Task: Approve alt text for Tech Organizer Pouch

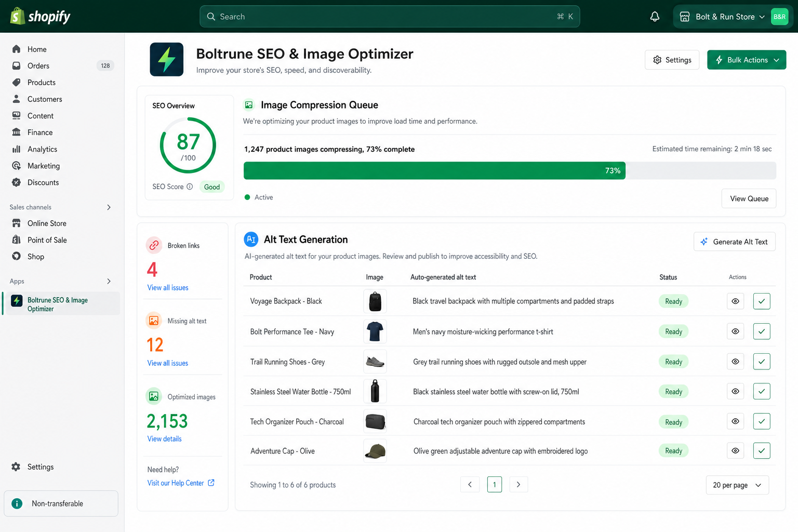Action: pos(761,421)
